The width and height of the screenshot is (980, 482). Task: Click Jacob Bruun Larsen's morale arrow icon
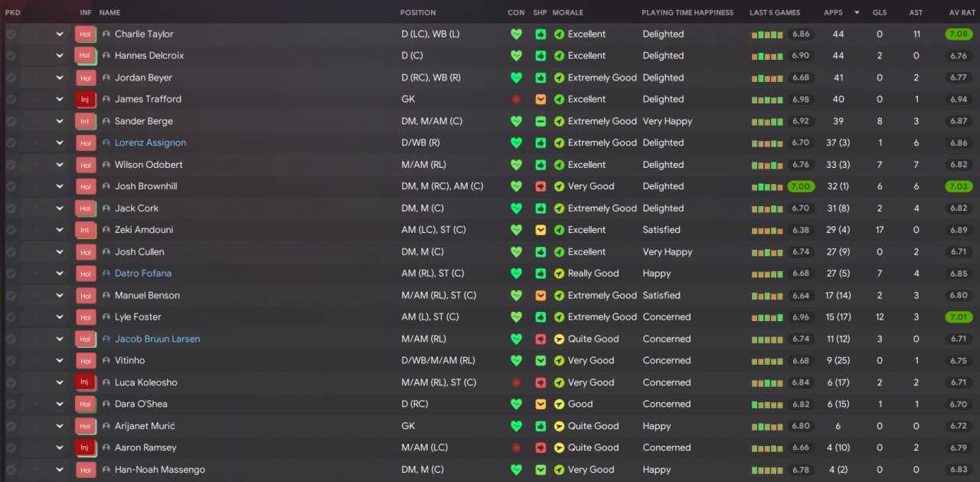click(x=559, y=339)
